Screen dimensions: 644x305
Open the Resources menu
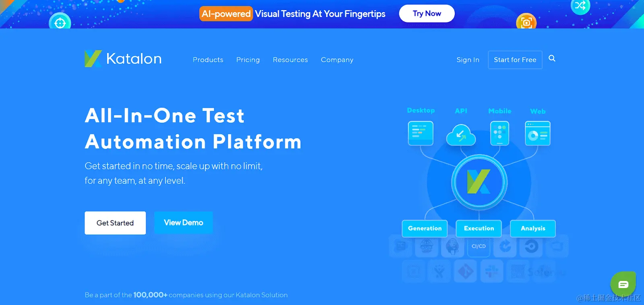coord(290,60)
